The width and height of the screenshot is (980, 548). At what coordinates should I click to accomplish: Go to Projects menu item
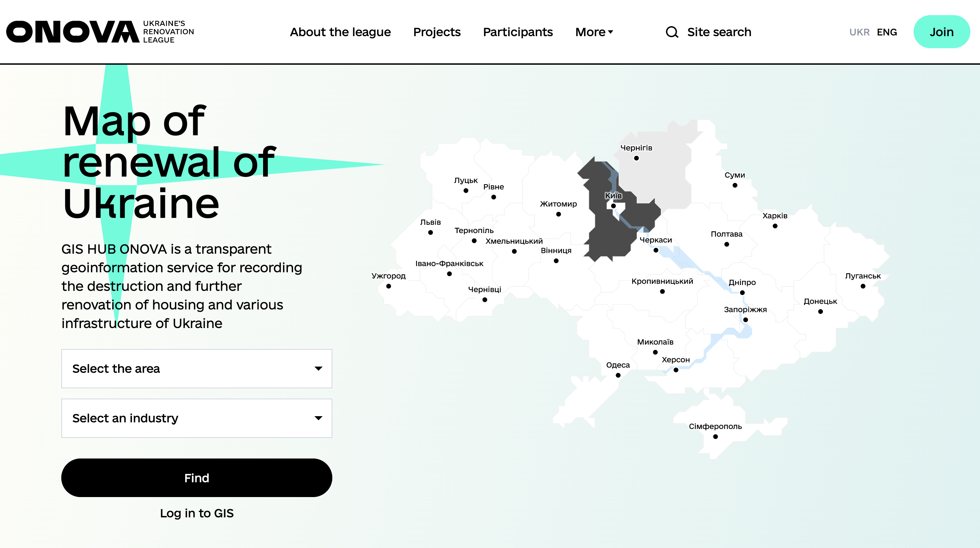pos(437,32)
